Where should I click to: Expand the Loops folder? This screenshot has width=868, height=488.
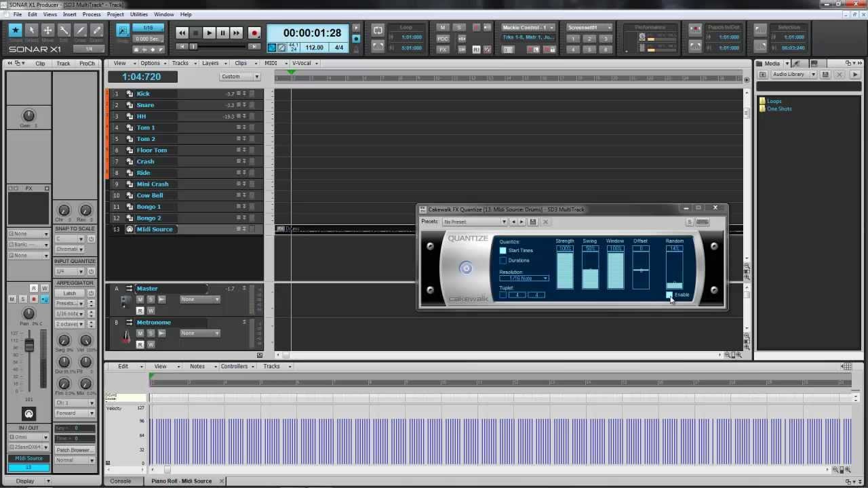[774, 101]
